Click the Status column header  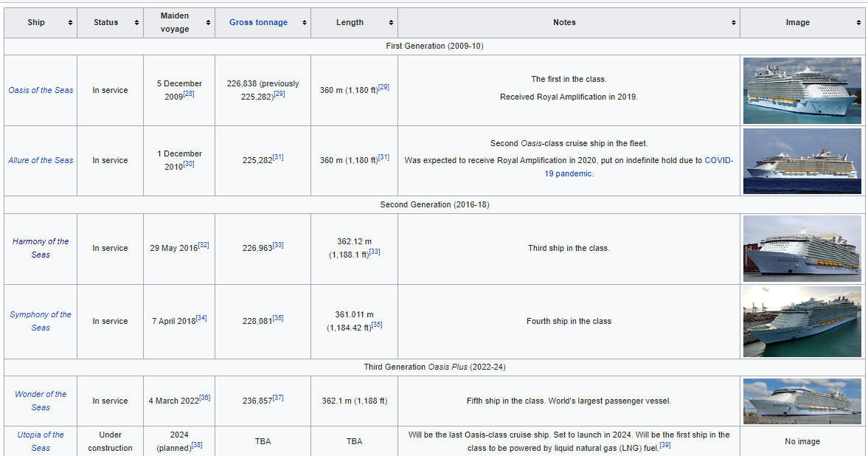(110, 23)
